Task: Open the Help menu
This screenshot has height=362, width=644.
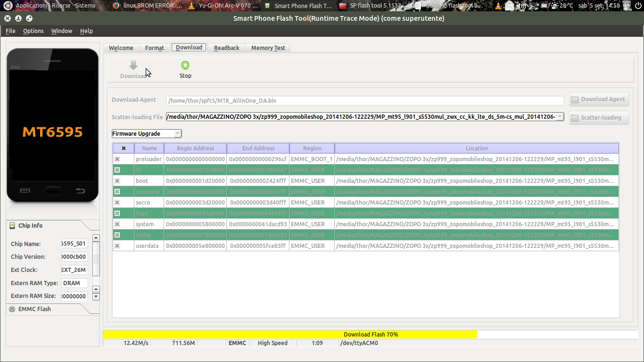Action: [x=86, y=31]
